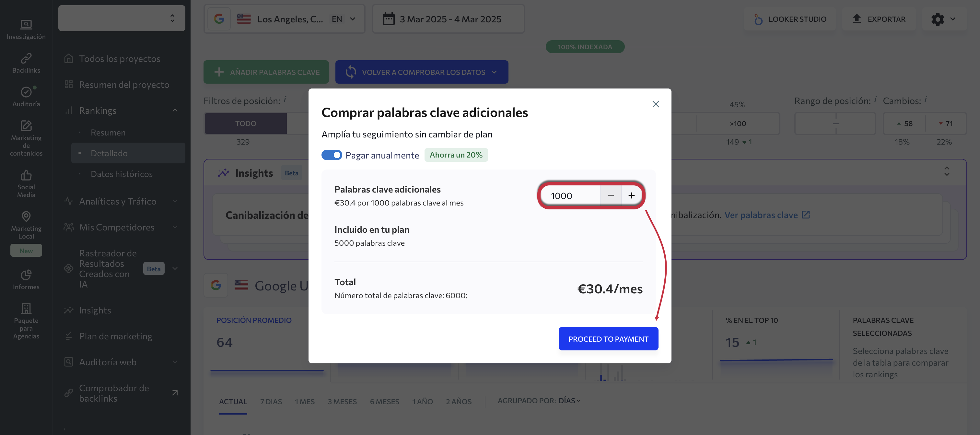The image size is (980, 435).
Task: Click the Google search engine icon in chart header
Action: (x=216, y=285)
